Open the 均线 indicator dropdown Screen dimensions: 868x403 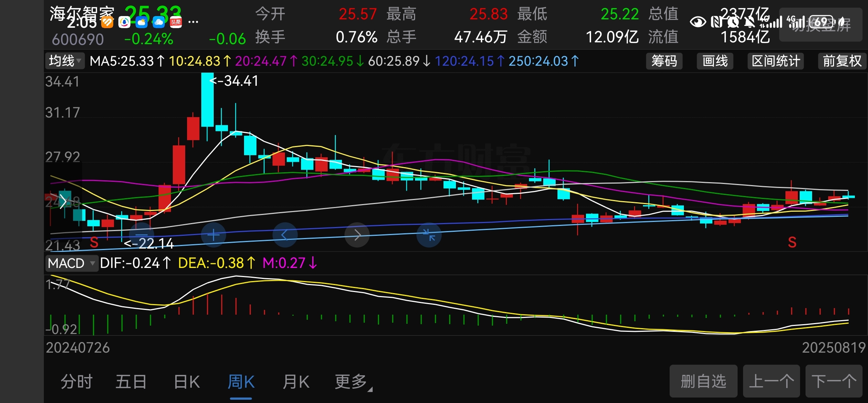tap(65, 61)
